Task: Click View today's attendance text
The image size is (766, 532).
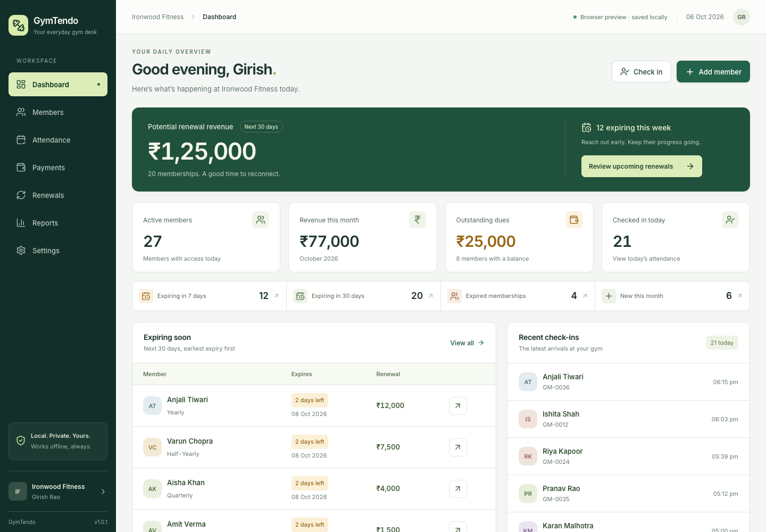Action: point(646,259)
